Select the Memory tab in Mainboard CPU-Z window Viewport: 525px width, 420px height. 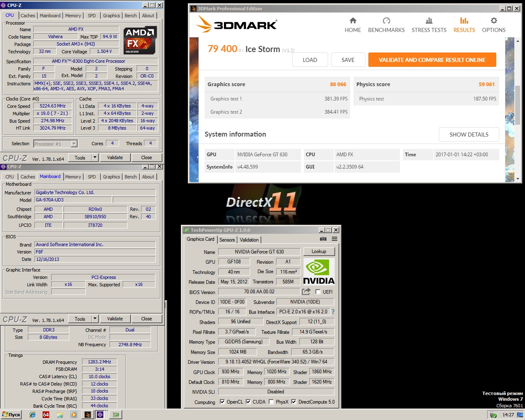pyautogui.click(x=73, y=177)
